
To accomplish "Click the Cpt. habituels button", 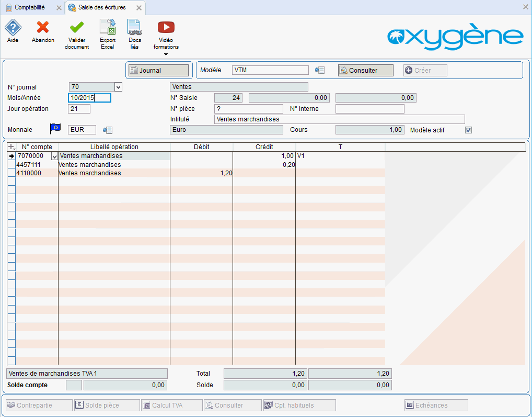I will coord(299,405).
